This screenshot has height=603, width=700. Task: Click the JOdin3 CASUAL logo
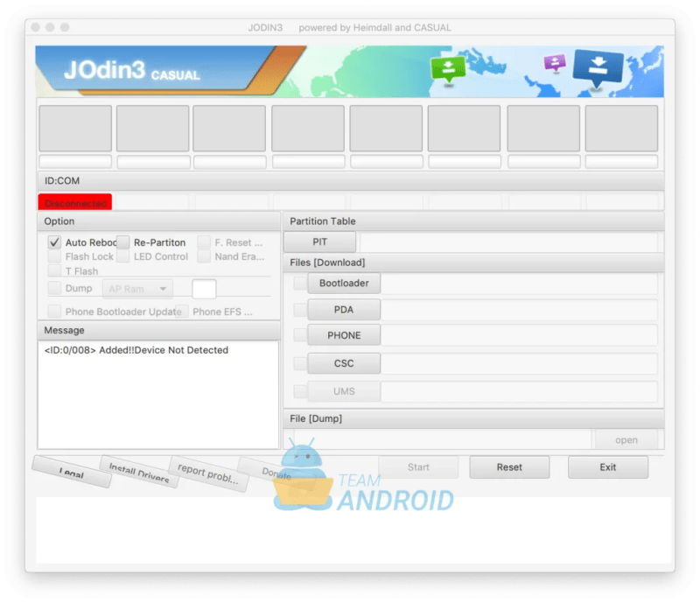click(x=132, y=72)
